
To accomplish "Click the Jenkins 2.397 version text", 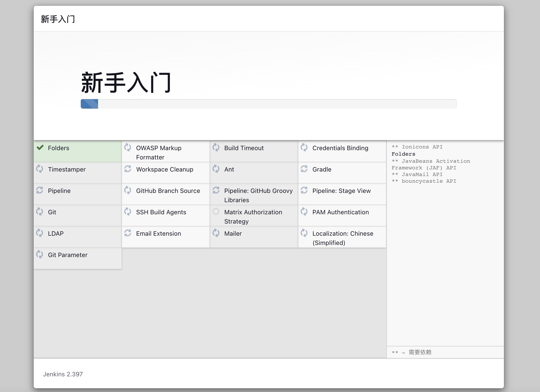I will 63,374.
